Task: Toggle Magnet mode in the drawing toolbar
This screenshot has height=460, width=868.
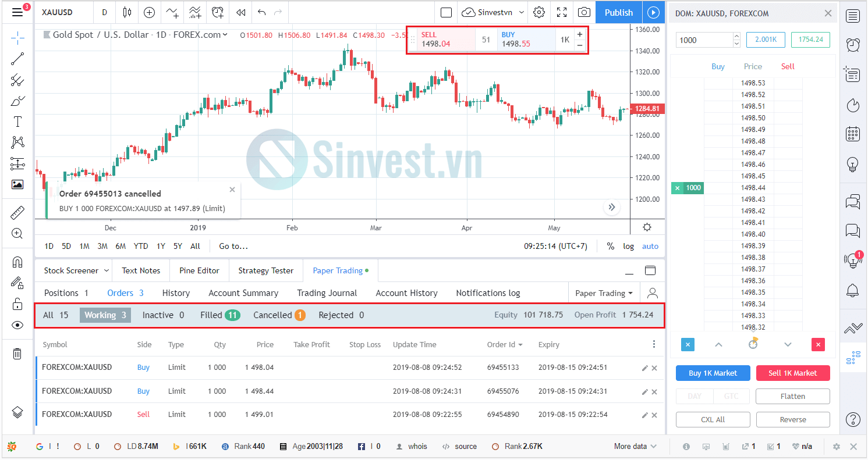Action: [17, 262]
